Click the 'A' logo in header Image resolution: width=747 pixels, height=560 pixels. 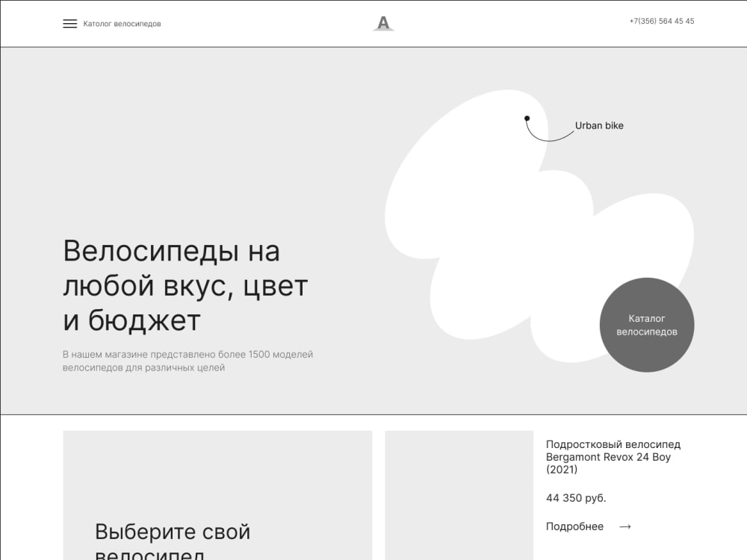click(383, 23)
